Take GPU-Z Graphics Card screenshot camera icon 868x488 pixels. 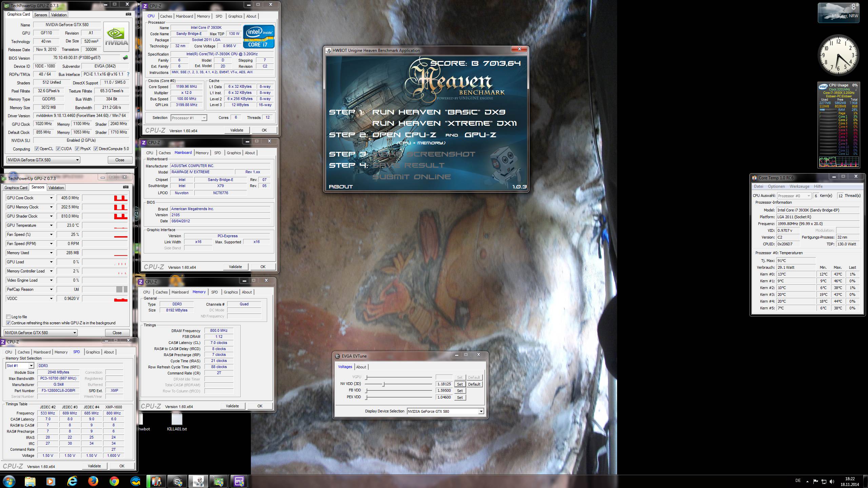pos(129,14)
